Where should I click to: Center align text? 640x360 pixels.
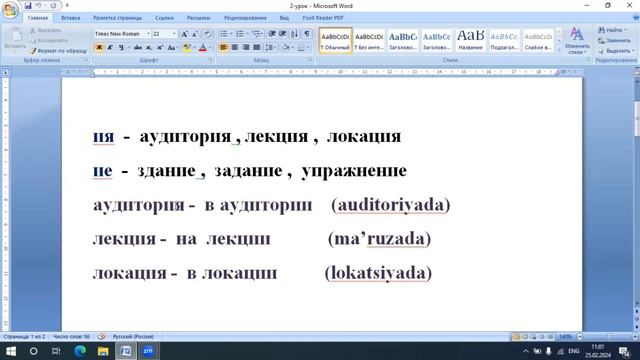click(235, 48)
